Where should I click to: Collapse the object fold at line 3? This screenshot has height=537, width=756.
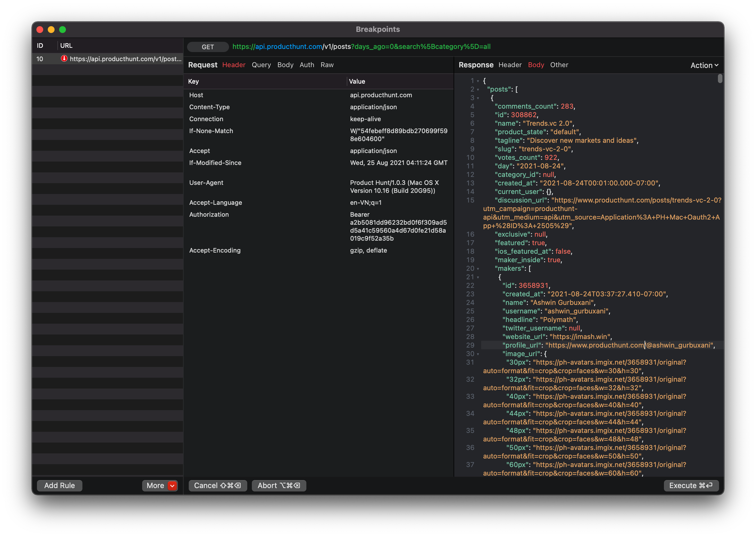tap(478, 98)
